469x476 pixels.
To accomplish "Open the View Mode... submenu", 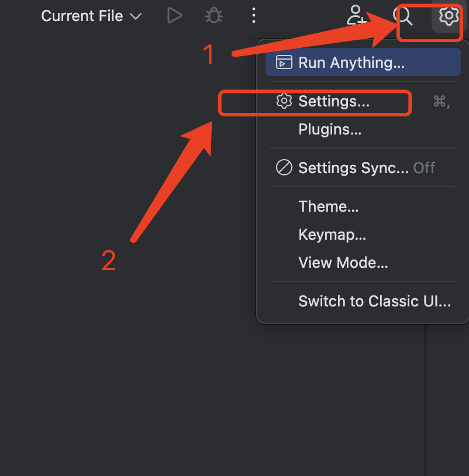I will 343,263.
